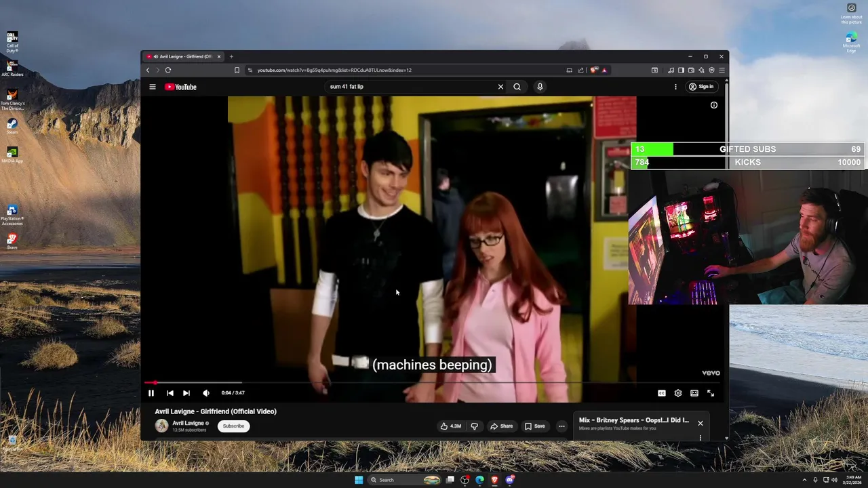868x488 pixels.
Task: Click the 'Mix – Britney Spears – Oops!...I Did I...' title
Action: pos(633,420)
